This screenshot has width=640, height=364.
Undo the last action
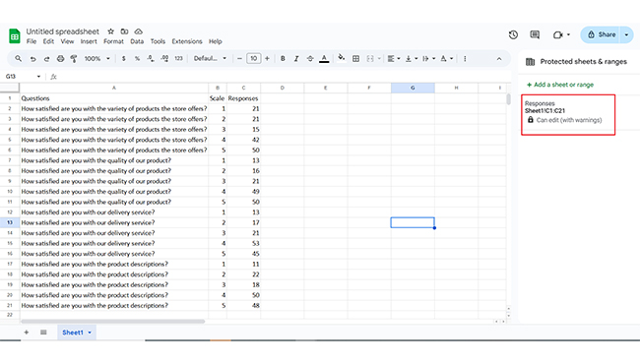point(33,59)
